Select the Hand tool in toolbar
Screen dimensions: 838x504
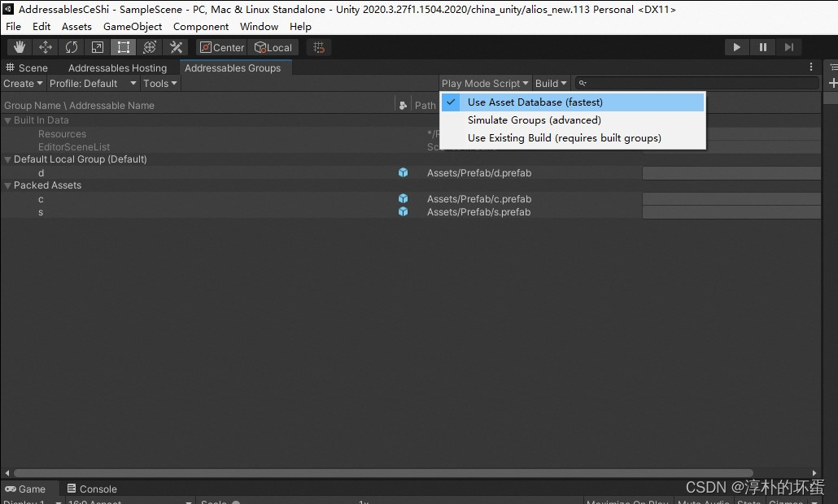click(20, 47)
